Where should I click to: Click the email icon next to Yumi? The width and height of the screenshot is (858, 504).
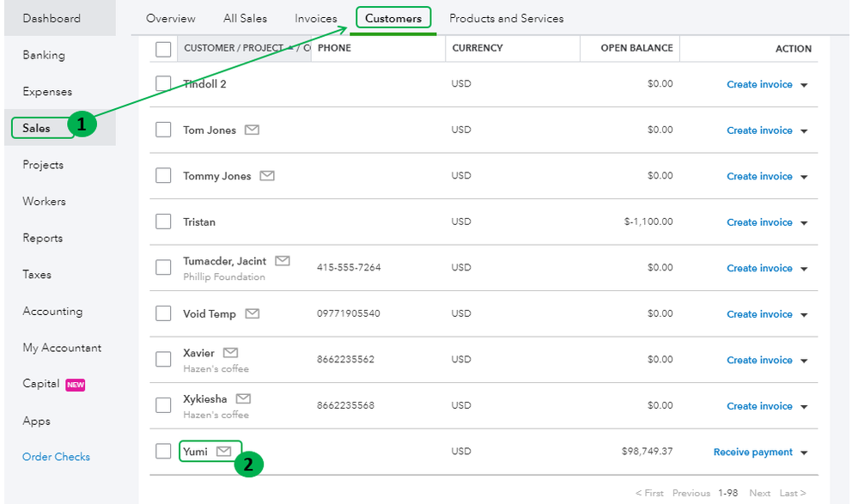point(223,451)
